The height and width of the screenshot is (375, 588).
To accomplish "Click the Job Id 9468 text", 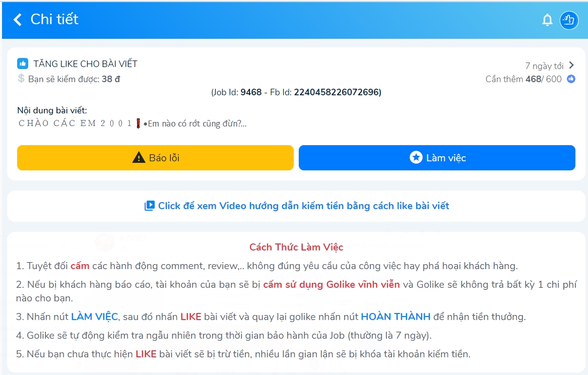I will tap(237, 92).
